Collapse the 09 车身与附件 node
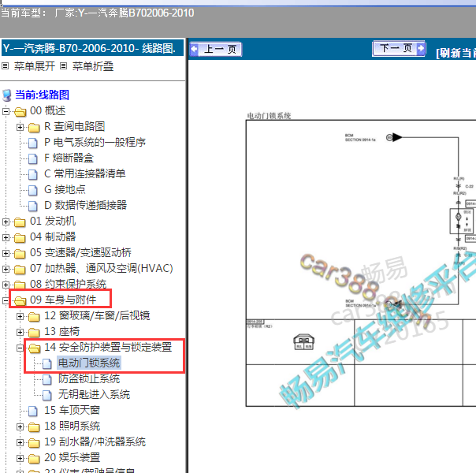 pyautogui.click(x=6, y=300)
